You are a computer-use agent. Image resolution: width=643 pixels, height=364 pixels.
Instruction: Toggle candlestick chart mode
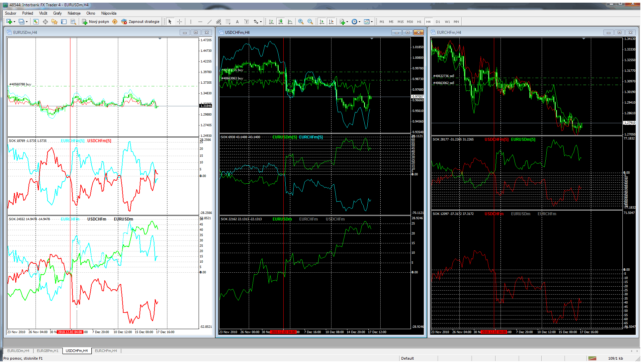click(281, 22)
